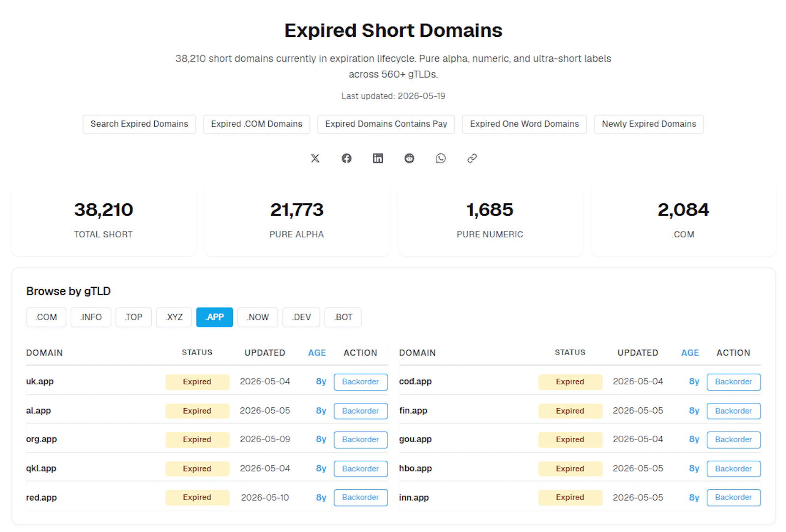
Task: Click the gou.app domain name
Action: tap(415, 439)
